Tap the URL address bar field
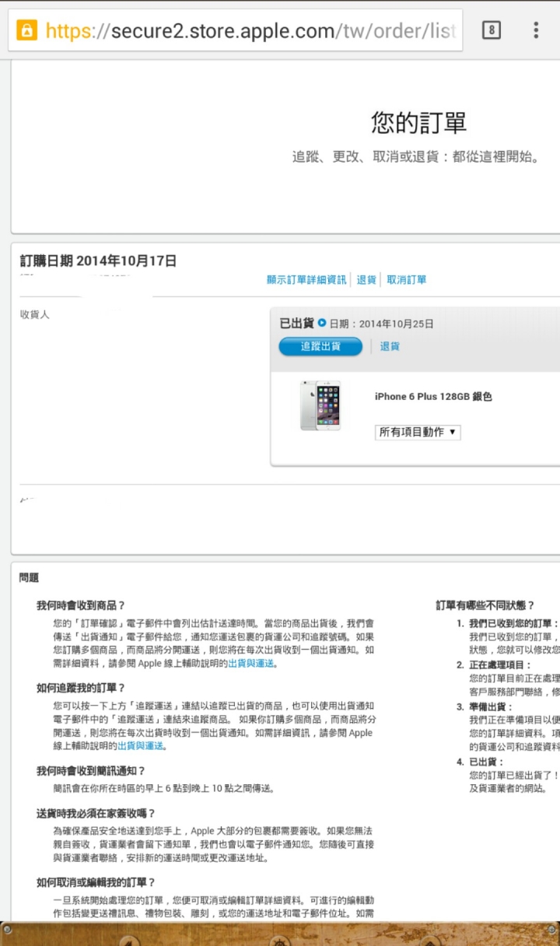560x946 pixels. click(x=236, y=30)
